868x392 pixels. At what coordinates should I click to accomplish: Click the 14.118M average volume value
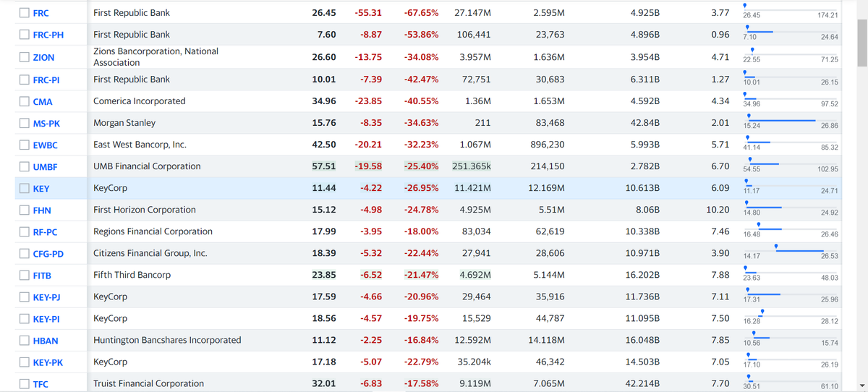[x=546, y=340]
